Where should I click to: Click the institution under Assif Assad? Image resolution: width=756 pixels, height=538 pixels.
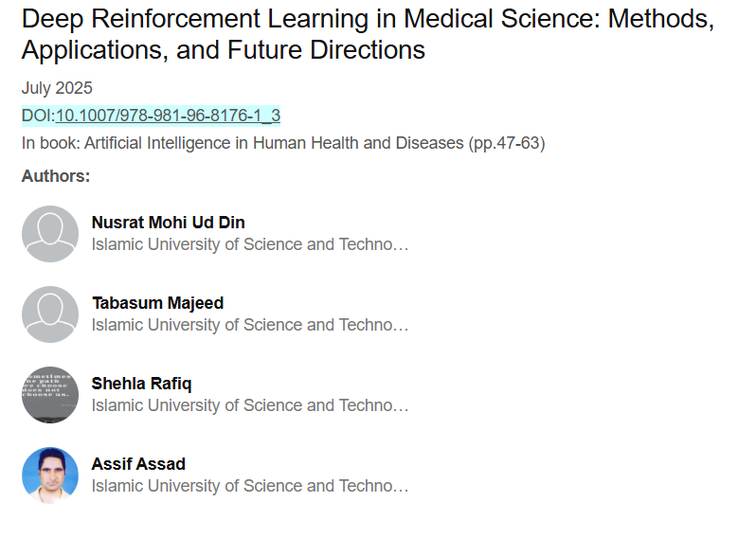tap(250, 486)
